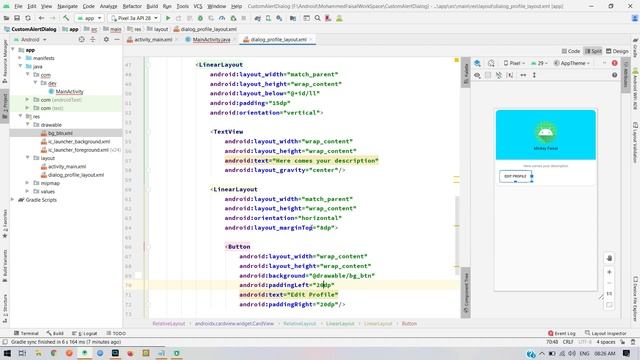The height and width of the screenshot is (360, 640).
Task: Open the TODO tool window
Action: [x=116, y=333]
